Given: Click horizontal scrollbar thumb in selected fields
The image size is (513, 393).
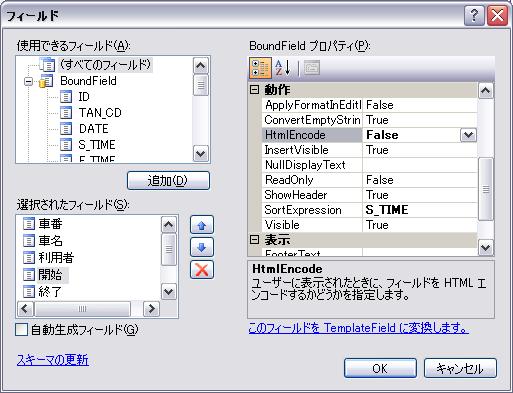Looking at the screenshot, I should (82, 309).
